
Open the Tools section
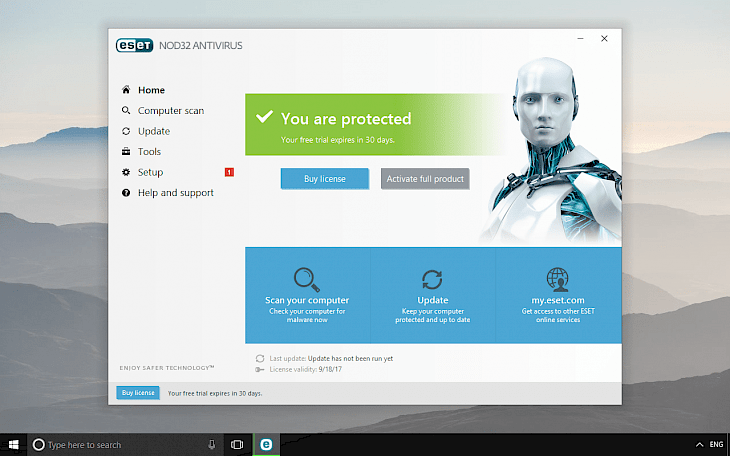[x=149, y=151]
